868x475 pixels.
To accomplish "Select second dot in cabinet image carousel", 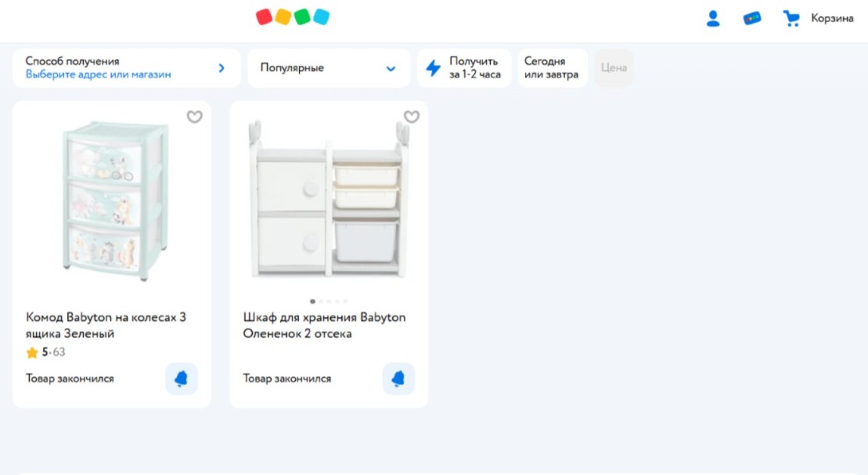I will click(321, 301).
